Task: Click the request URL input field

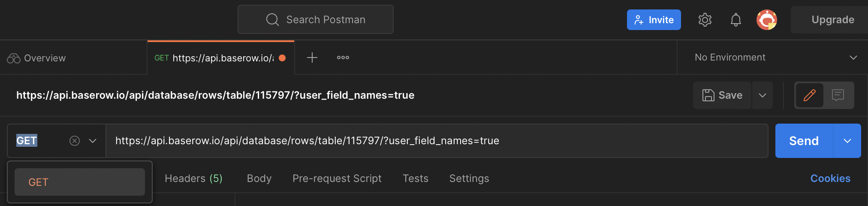Action: (x=429, y=141)
